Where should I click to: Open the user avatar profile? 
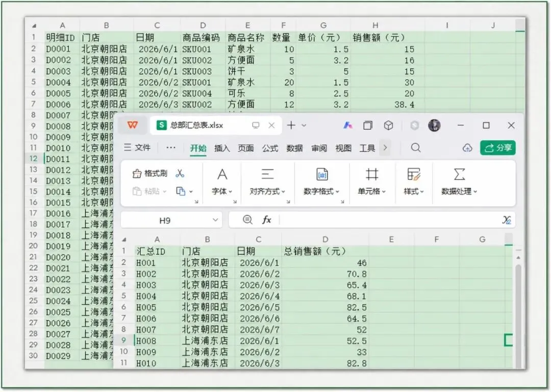click(x=434, y=125)
